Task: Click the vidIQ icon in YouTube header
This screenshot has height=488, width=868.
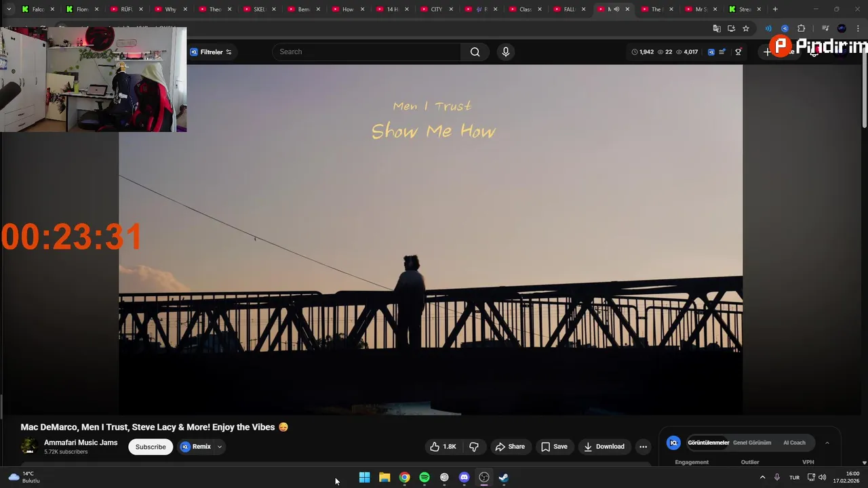Action: [711, 52]
